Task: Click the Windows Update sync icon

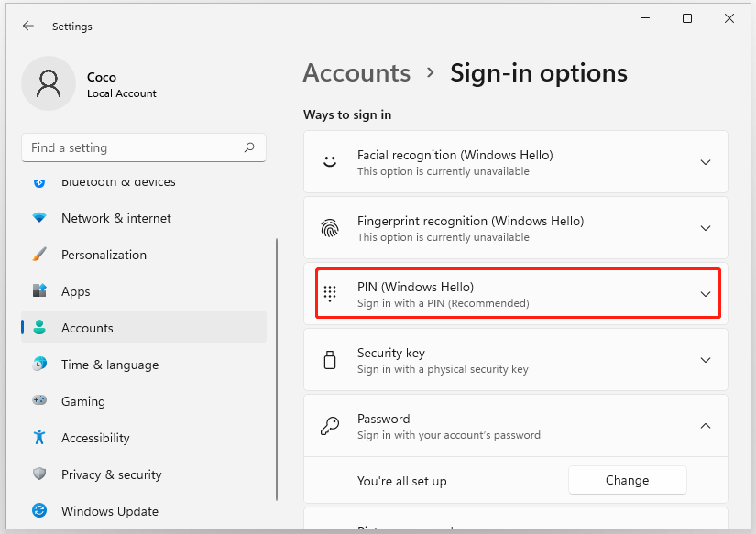Action: pyautogui.click(x=39, y=511)
